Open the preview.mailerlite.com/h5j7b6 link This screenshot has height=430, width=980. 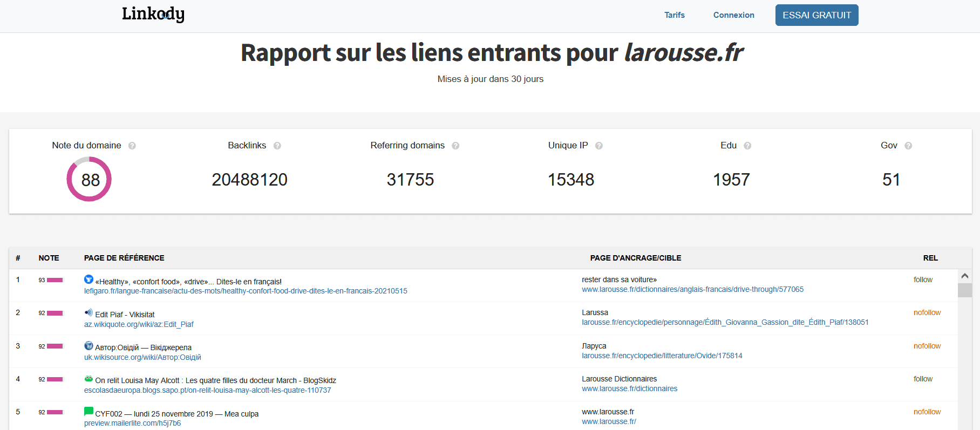[x=133, y=423]
